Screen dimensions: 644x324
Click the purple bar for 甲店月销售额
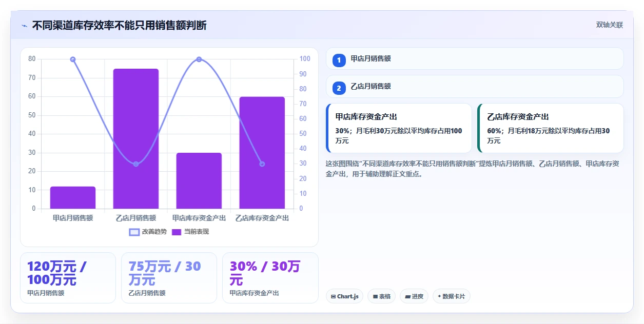pyautogui.click(x=73, y=197)
